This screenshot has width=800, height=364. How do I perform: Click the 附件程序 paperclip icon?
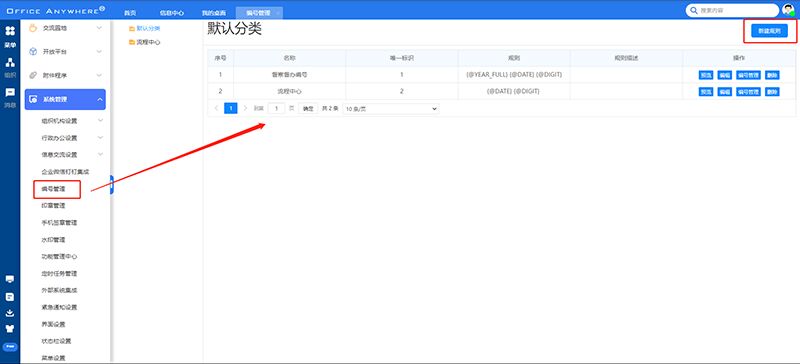(33, 75)
